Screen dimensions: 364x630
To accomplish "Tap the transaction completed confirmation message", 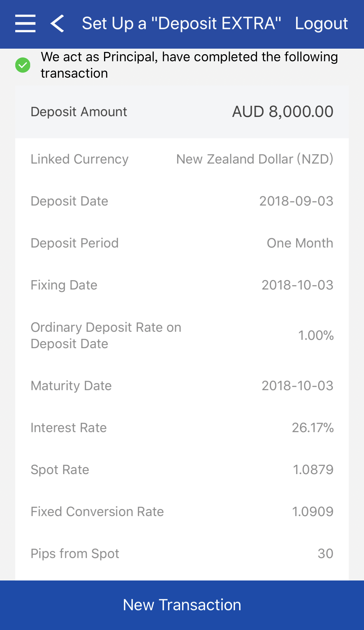I will (189, 65).
